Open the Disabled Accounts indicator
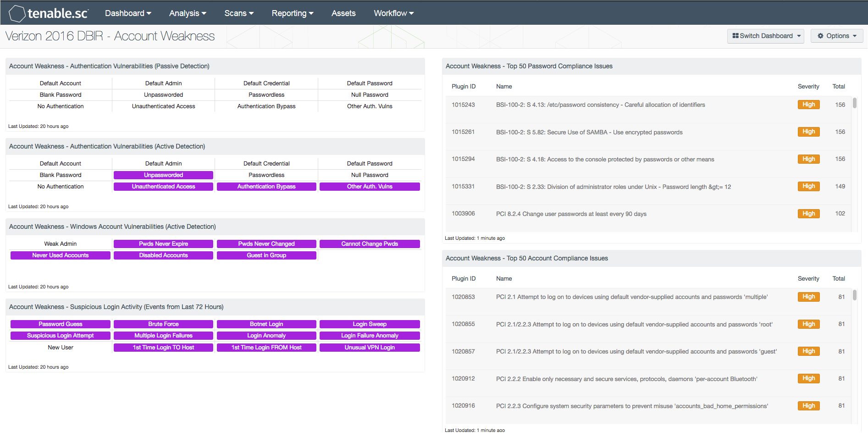Screen dimensions: 868x437 coord(163,255)
